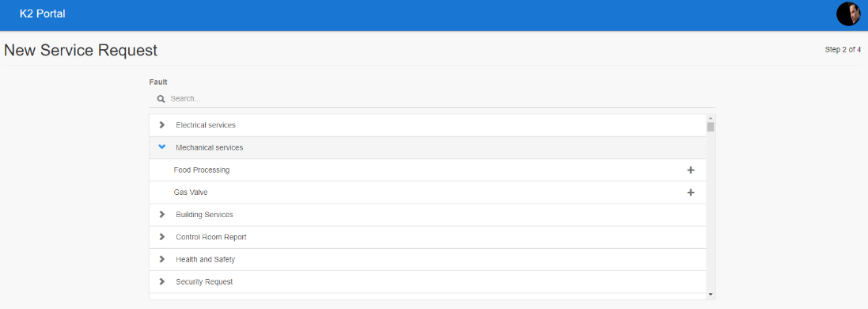Click the Electrical services row label

point(206,125)
